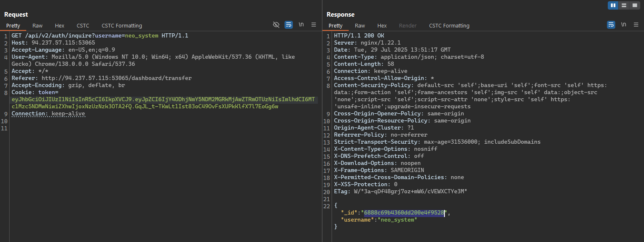
Task: Toggle \n newline display in Response pane
Action: pos(624,25)
